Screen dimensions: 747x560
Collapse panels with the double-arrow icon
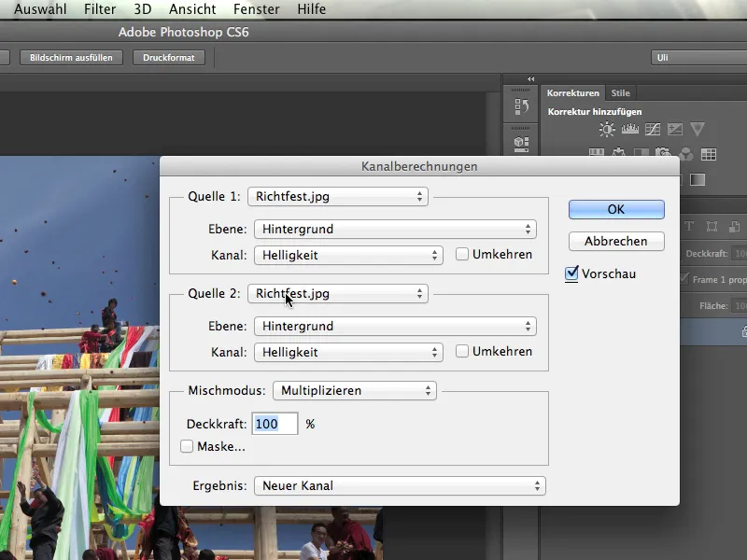pyautogui.click(x=530, y=79)
